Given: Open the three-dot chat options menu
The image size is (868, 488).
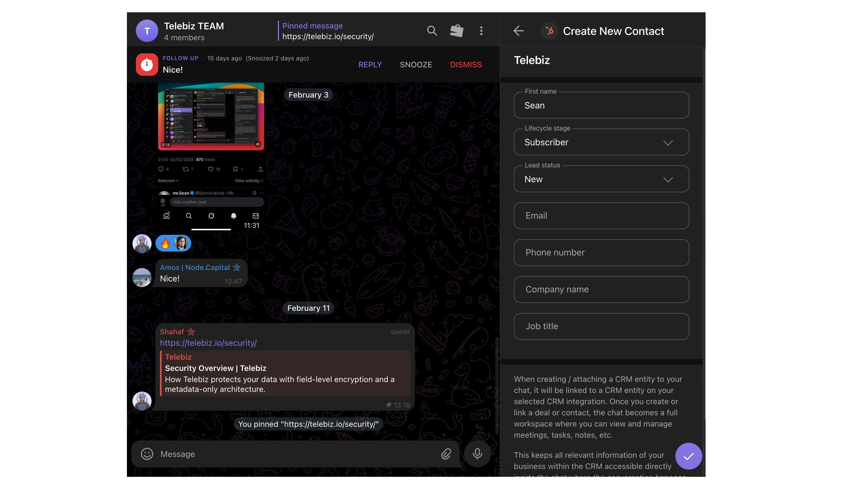Looking at the screenshot, I should (x=481, y=31).
